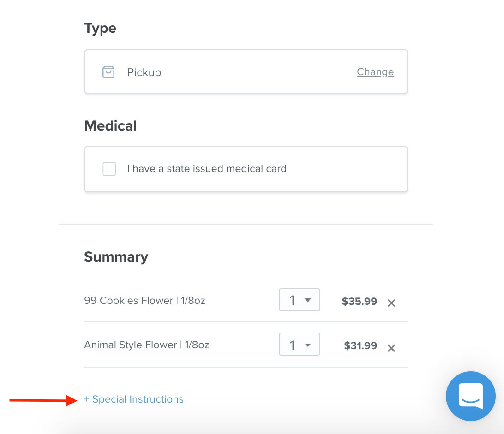Open the chat support bubble
504x434 pixels.
[x=470, y=396]
